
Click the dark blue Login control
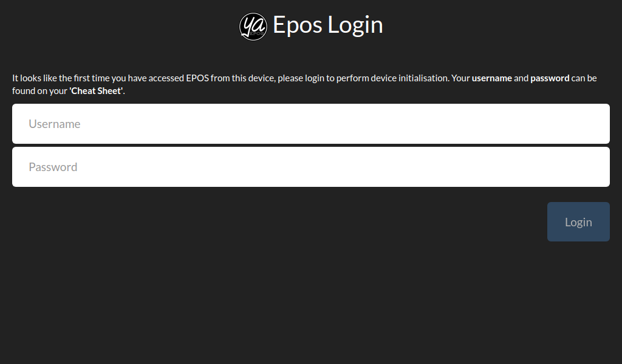pyautogui.click(x=578, y=221)
